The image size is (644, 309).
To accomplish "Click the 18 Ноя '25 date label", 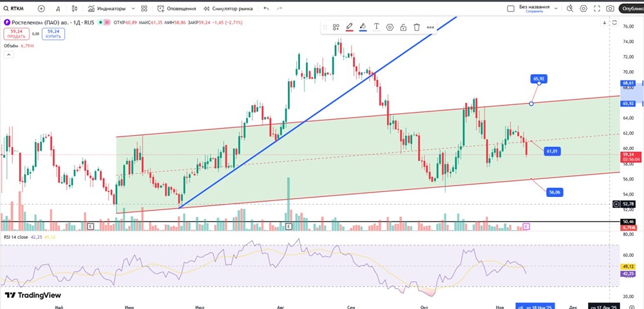I will point(536,306).
